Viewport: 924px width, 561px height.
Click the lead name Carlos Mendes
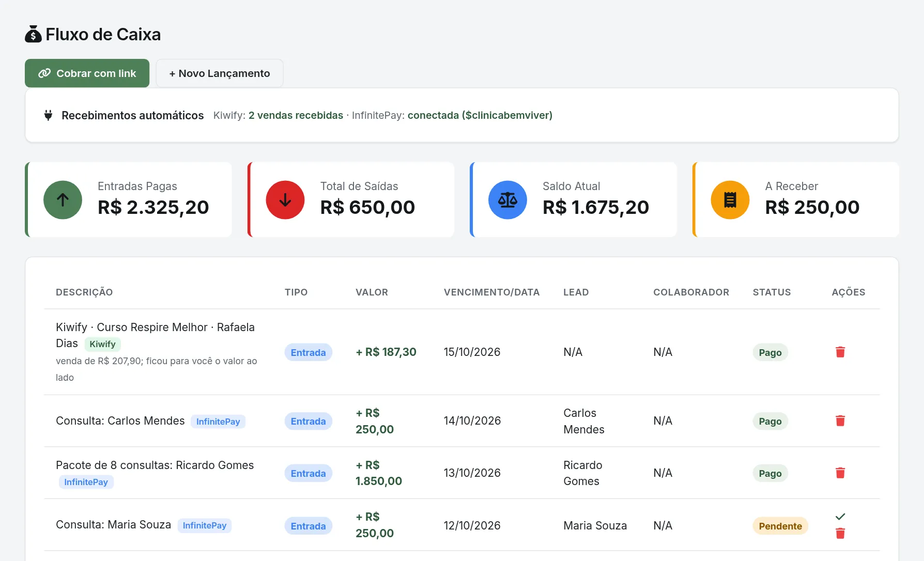584,421
